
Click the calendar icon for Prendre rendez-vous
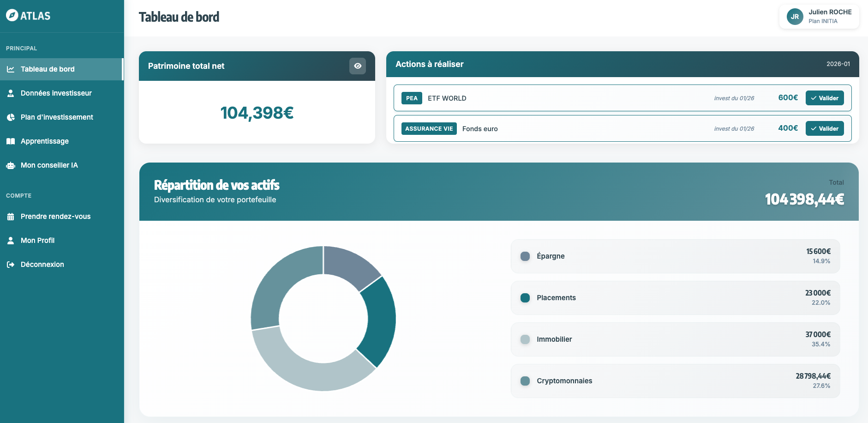pyautogui.click(x=11, y=217)
